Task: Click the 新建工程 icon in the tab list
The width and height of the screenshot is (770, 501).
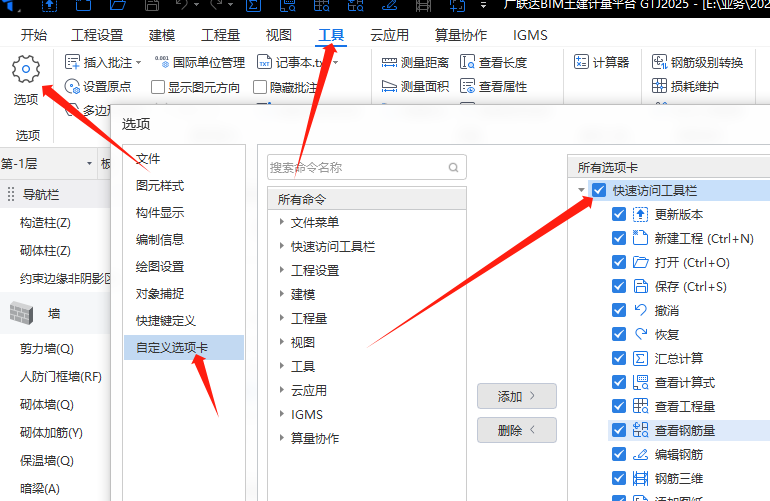Action: click(x=640, y=238)
